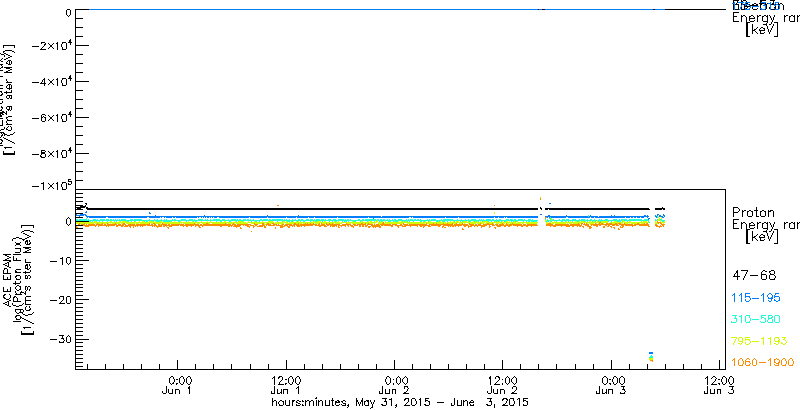Click the -6×10⁴ tick label
The image size is (800, 410).
[x=51, y=117]
